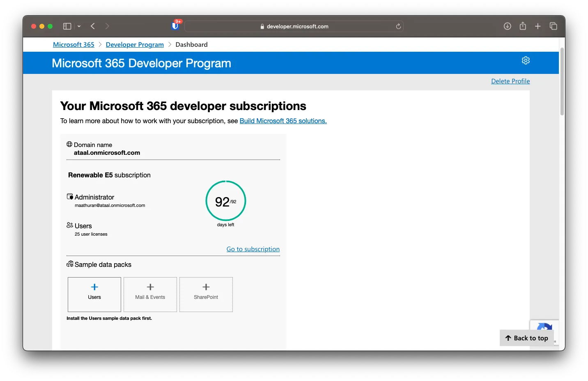Install the Users sample data pack
588x381 pixels.
click(94, 294)
